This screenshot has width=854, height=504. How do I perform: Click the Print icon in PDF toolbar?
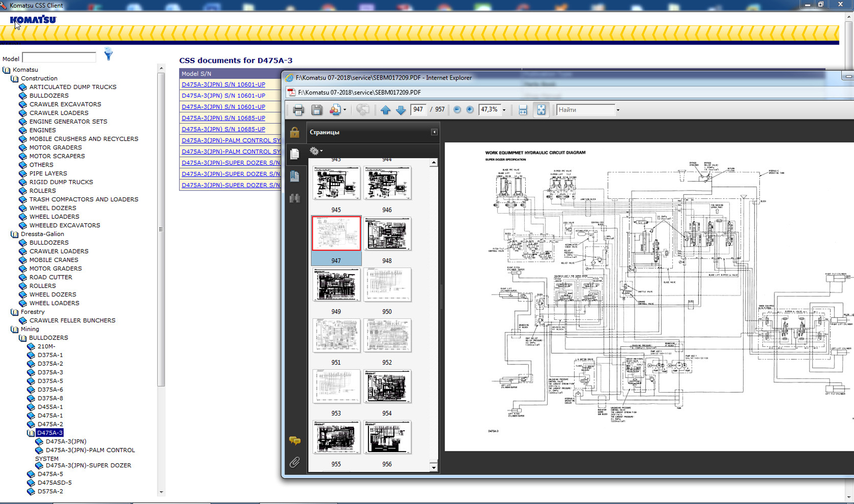[298, 110]
